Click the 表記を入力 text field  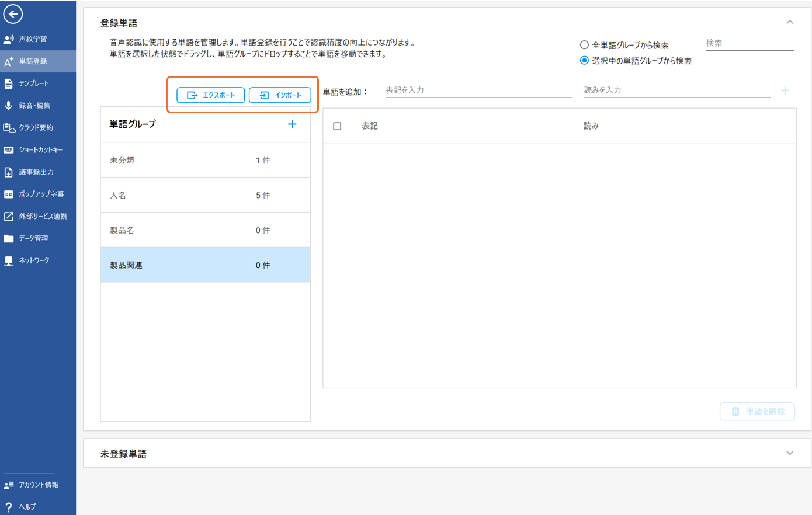[x=478, y=91]
